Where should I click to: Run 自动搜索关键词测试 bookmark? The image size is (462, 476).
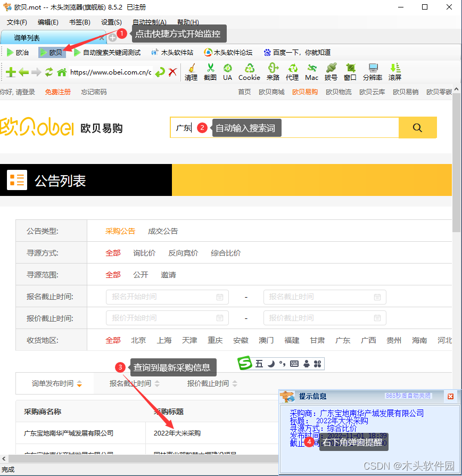[107, 53]
